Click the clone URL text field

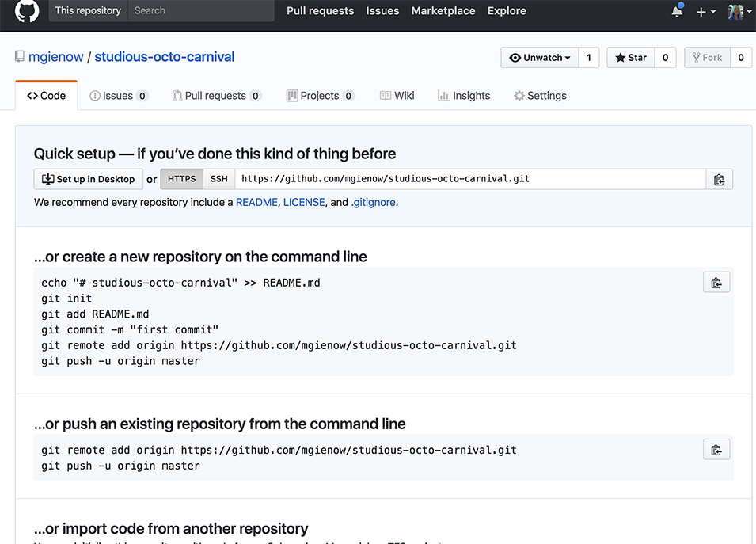click(x=470, y=179)
